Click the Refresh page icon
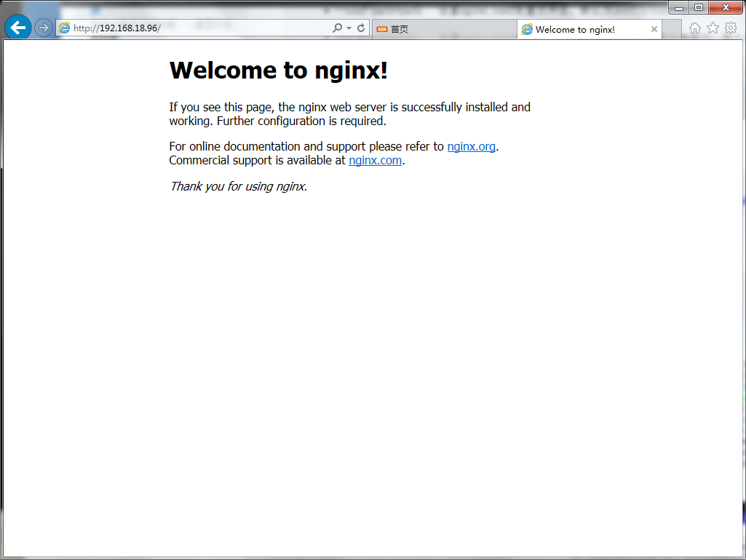 [x=361, y=28]
